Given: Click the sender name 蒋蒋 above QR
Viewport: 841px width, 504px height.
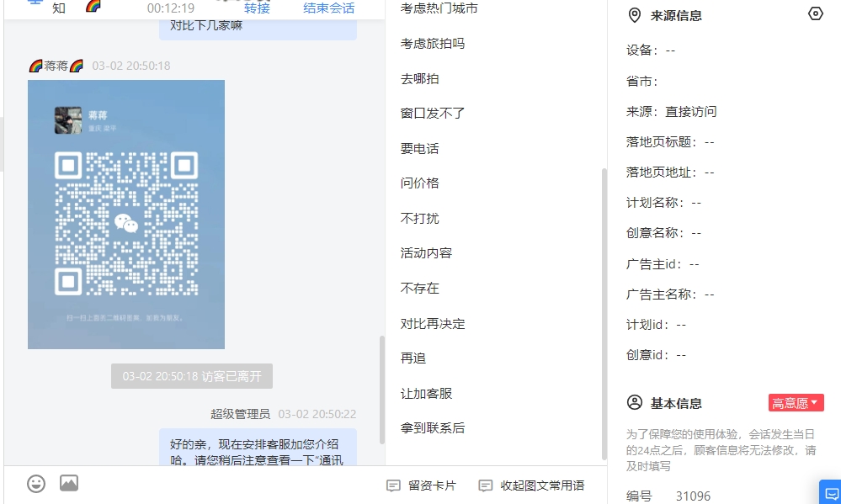Looking at the screenshot, I should 56,66.
